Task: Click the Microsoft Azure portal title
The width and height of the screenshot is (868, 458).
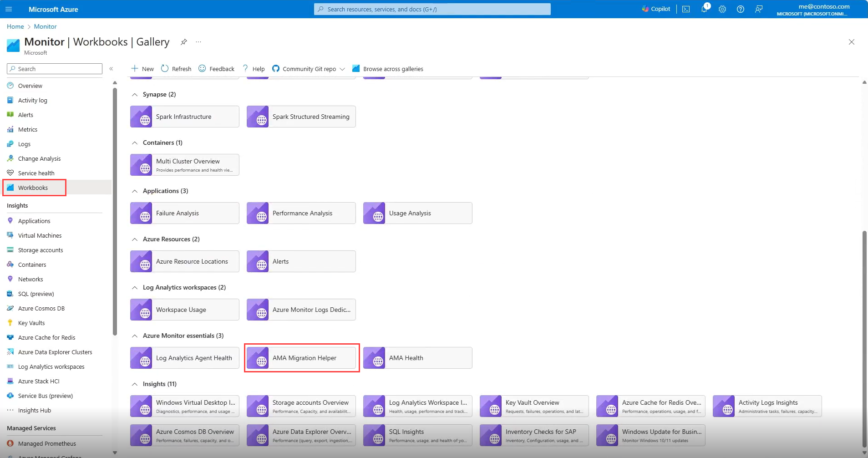Action: (53, 9)
